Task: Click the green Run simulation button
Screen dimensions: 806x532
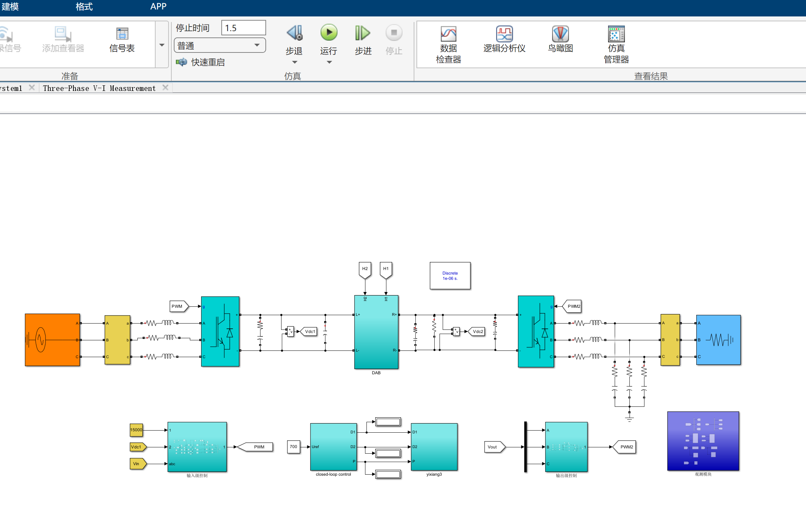Action: (x=329, y=33)
